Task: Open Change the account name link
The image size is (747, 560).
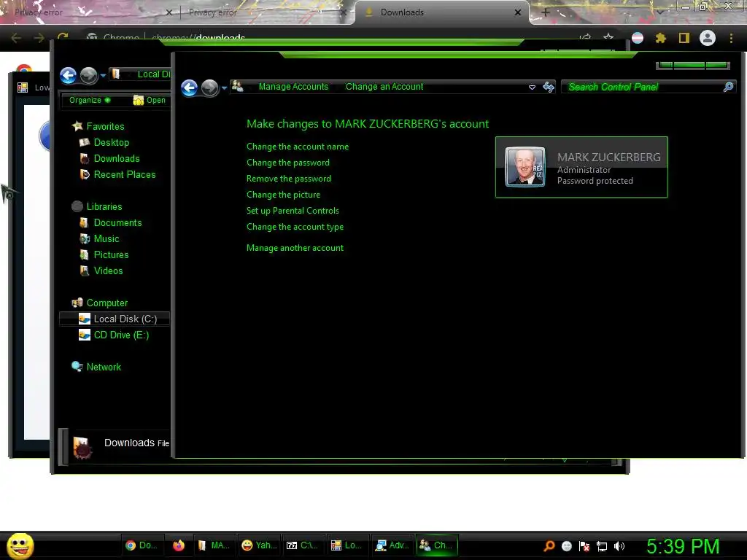Action: [298, 147]
